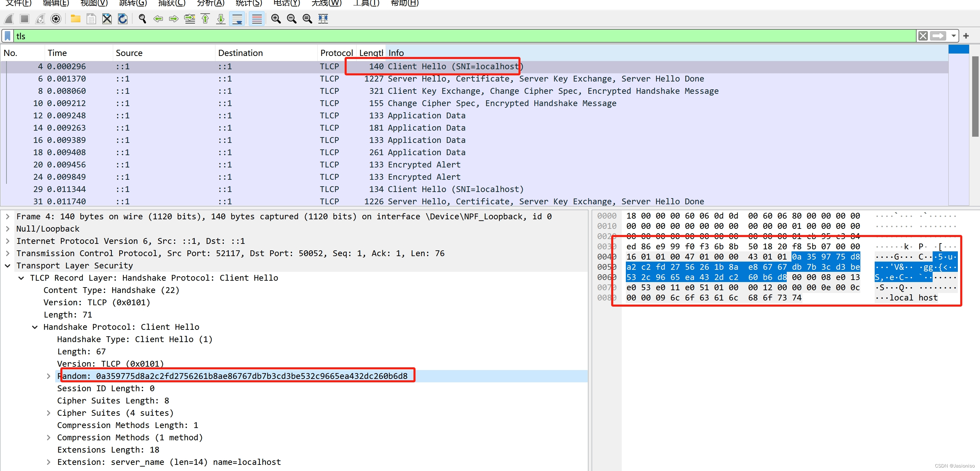Viewport: 980px width, 471px height.
Task: Expand the Random field
Action: click(x=48, y=376)
